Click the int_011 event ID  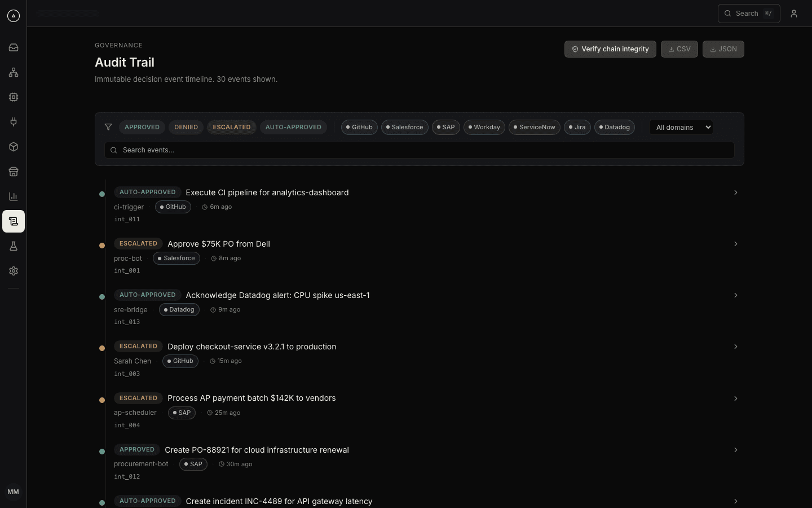pyautogui.click(x=127, y=219)
